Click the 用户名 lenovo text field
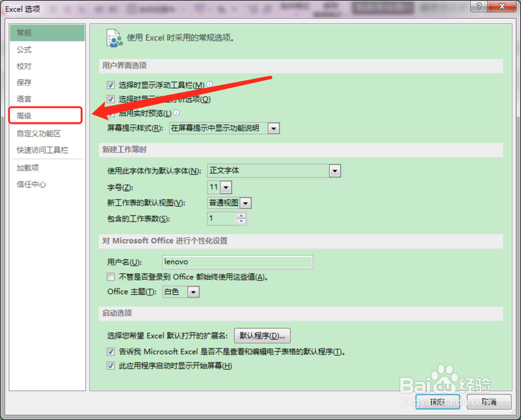Screen dimensions: 521x420 click(238, 262)
